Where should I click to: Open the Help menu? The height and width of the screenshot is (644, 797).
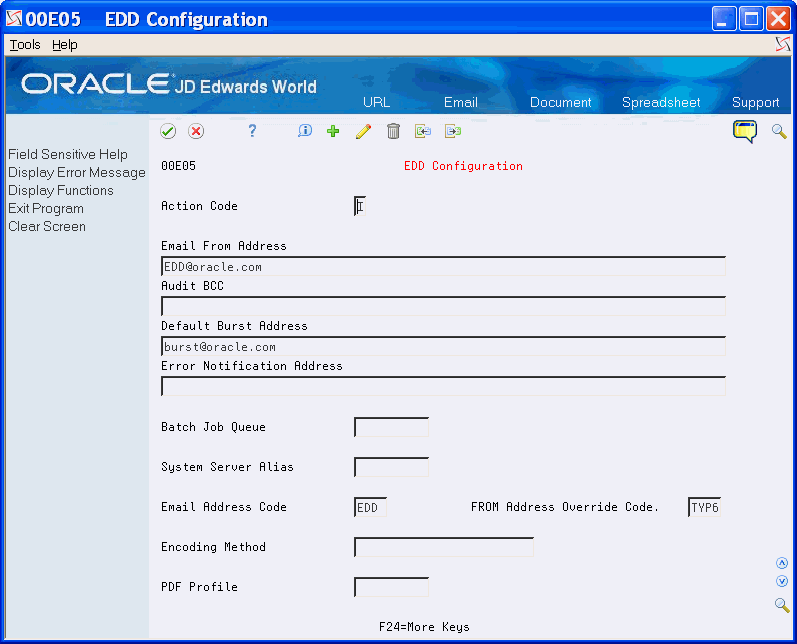65,45
